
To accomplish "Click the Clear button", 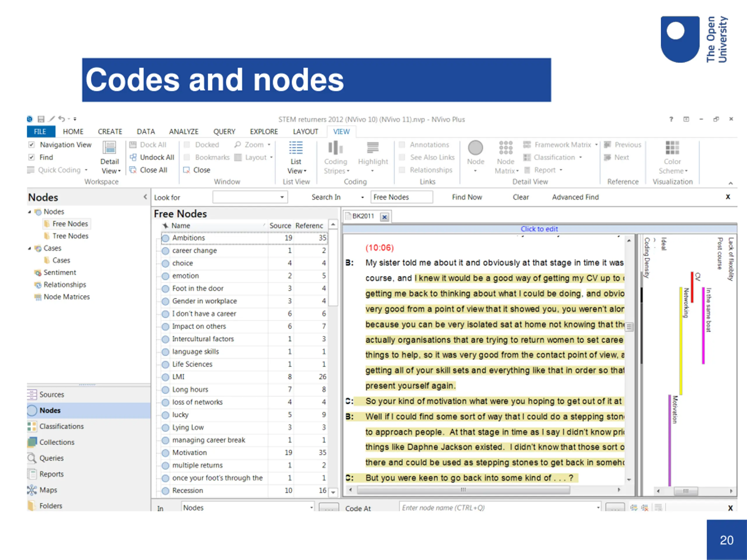I will coord(521,197).
